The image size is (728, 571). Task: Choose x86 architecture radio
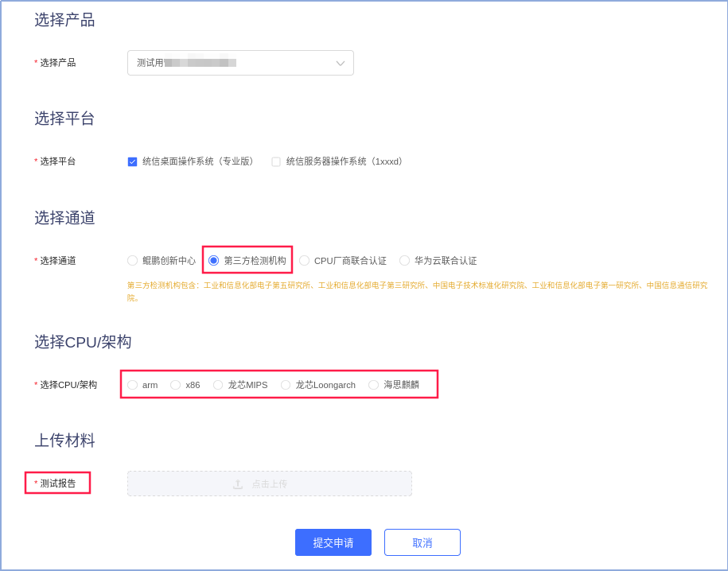175,385
